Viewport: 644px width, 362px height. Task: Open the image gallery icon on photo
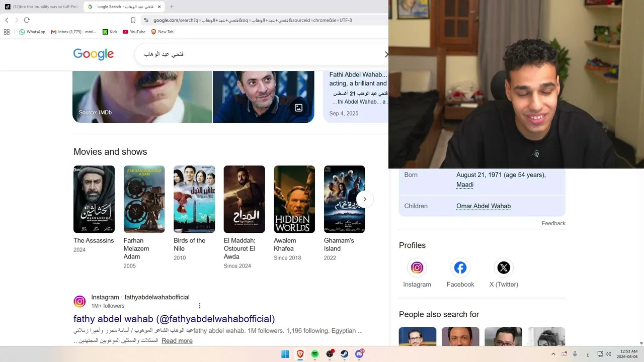click(298, 108)
